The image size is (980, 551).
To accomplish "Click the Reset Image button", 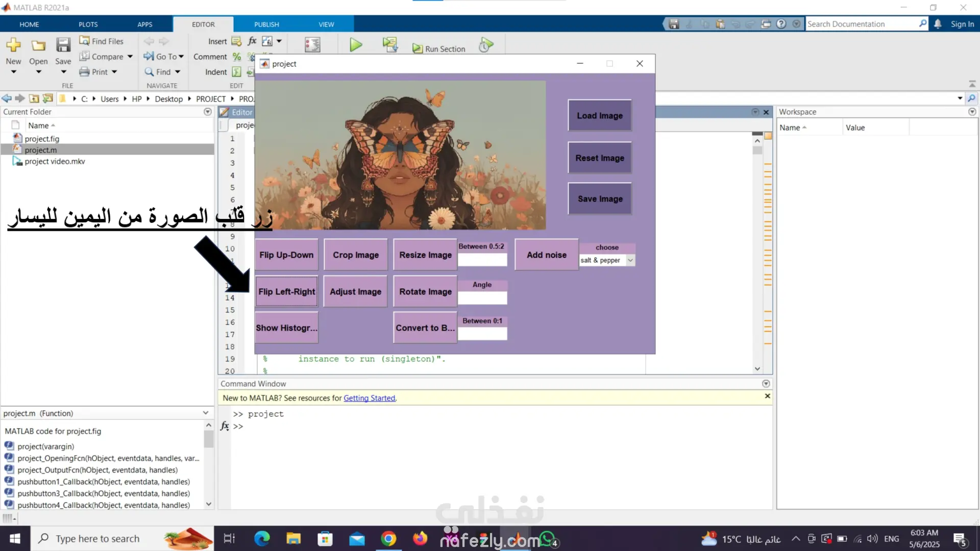I will click(x=600, y=158).
